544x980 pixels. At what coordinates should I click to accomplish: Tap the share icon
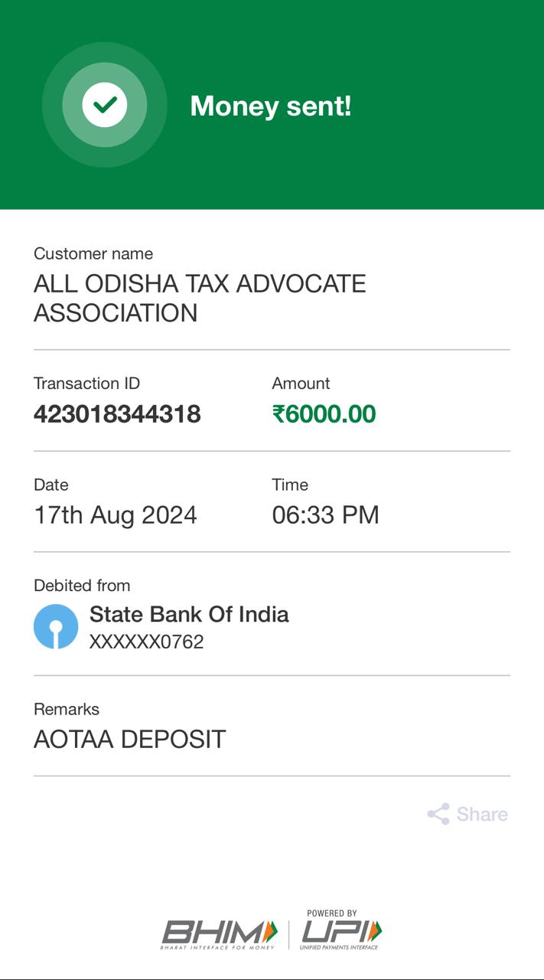click(438, 814)
